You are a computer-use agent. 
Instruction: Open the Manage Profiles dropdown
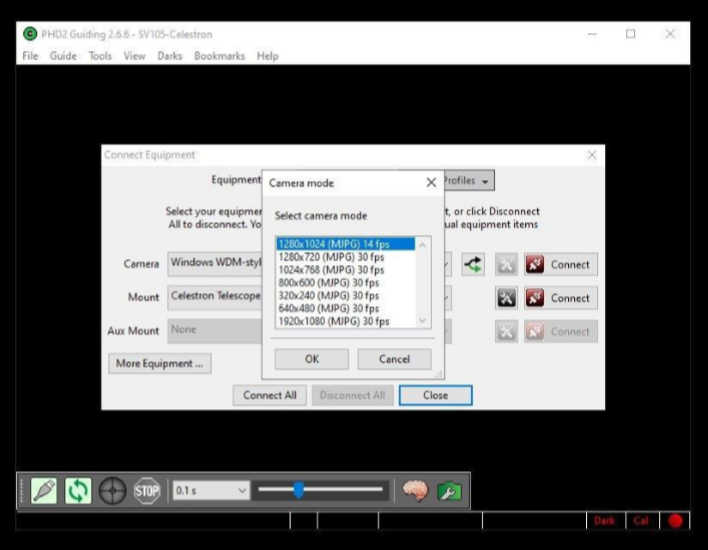click(469, 181)
